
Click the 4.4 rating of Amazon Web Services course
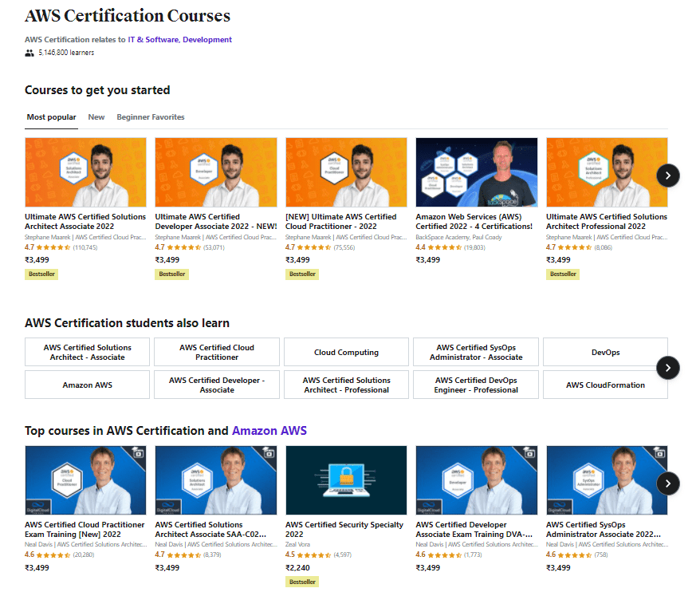pyautogui.click(x=420, y=247)
